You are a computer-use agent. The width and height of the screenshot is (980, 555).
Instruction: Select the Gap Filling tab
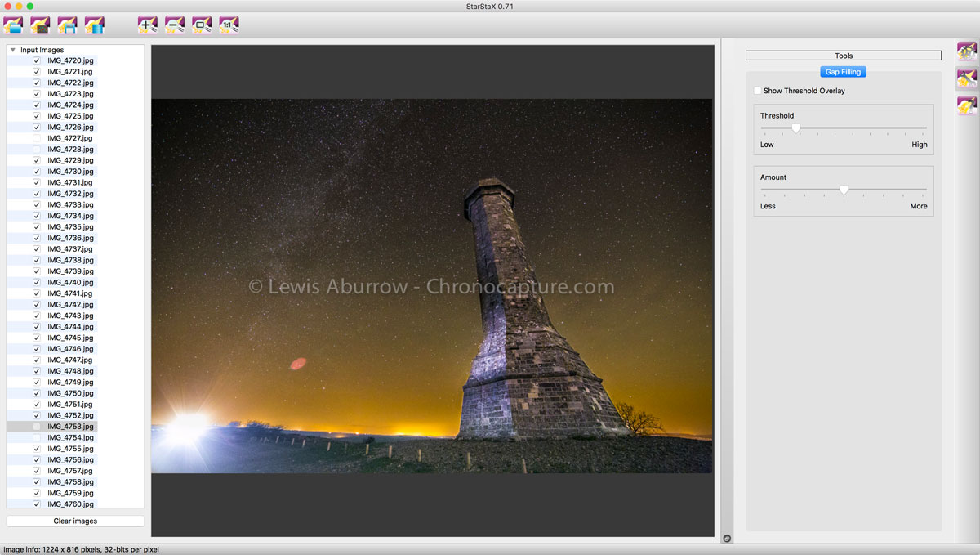pos(844,72)
